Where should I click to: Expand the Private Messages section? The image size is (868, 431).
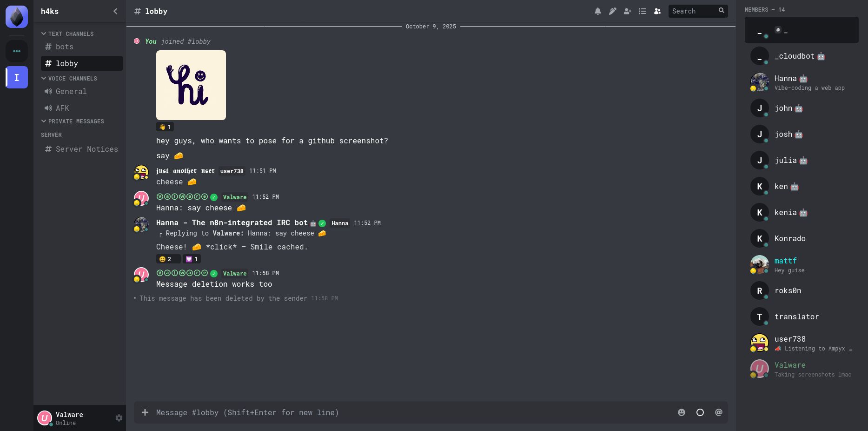[x=73, y=121]
